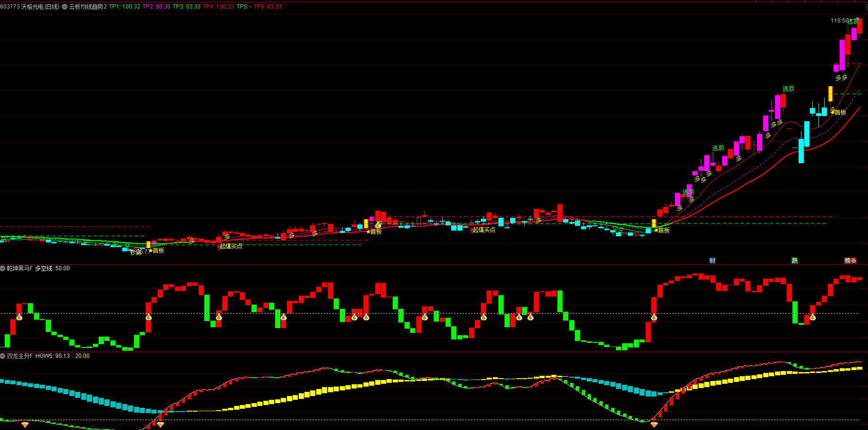Click rightmost money bag signal in 乾坤黑马F panel
This screenshot has width=868, height=430.
(x=813, y=317)
